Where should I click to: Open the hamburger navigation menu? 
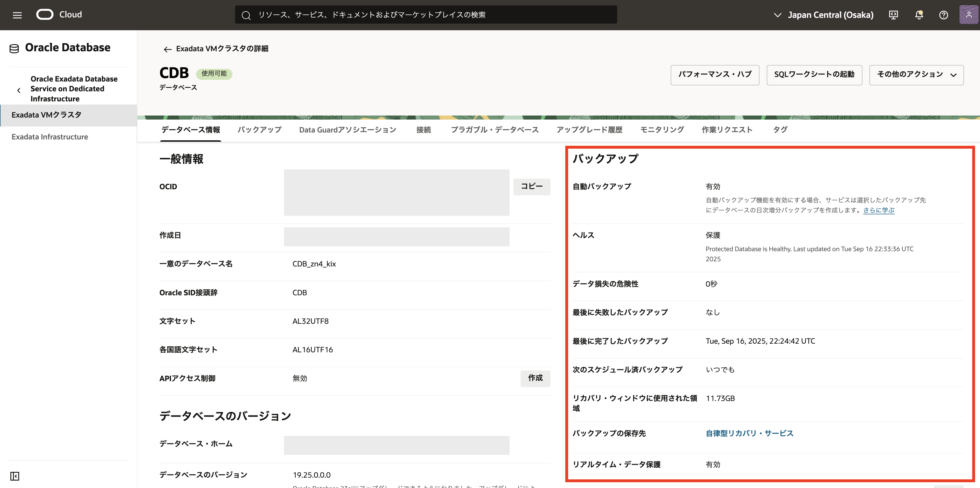tap(17, 15)
